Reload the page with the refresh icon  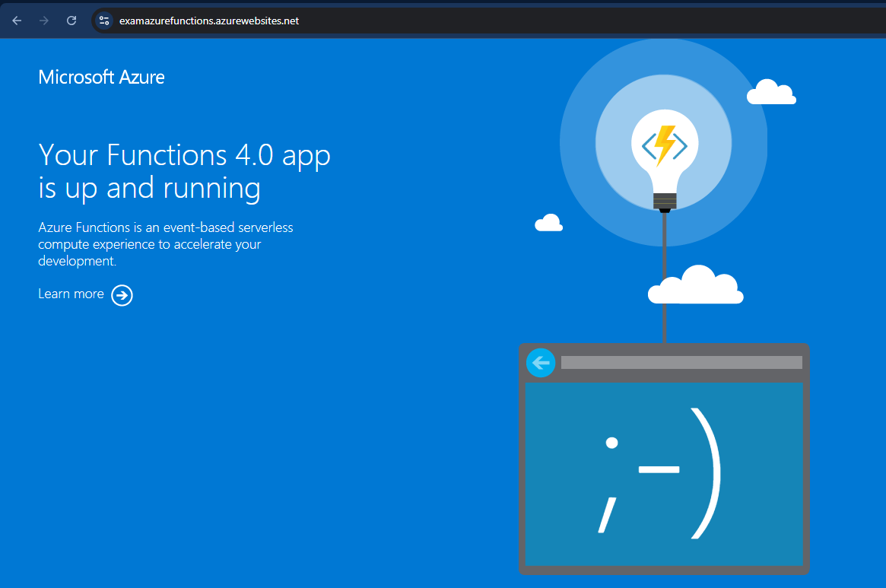click(x=71, y=21)
